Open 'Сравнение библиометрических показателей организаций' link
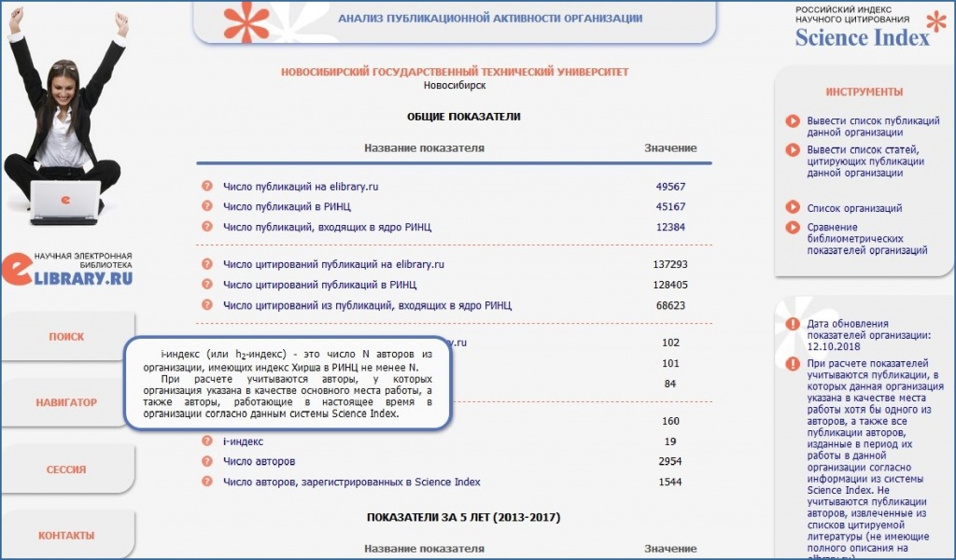Viewport: 956px width, 560px height. [867, 238]
